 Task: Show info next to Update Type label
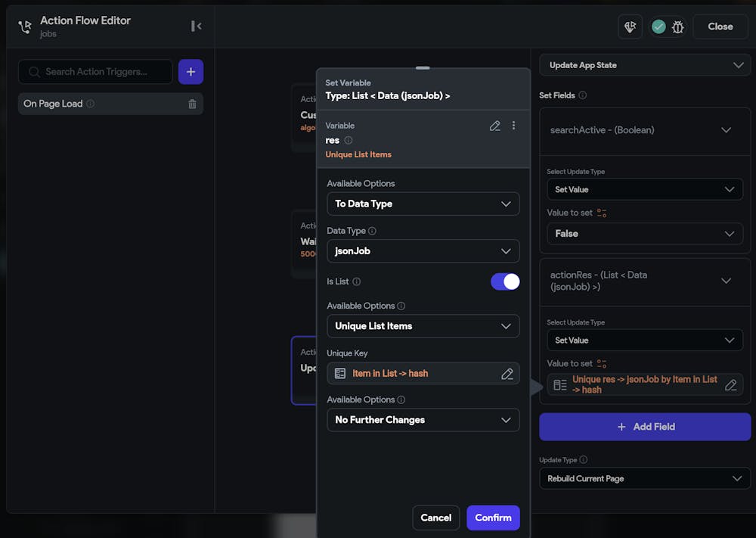tap(584, 460)
